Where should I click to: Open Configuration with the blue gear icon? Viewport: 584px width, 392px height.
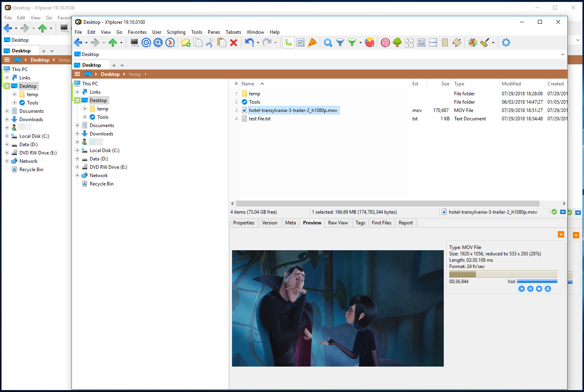506,42
